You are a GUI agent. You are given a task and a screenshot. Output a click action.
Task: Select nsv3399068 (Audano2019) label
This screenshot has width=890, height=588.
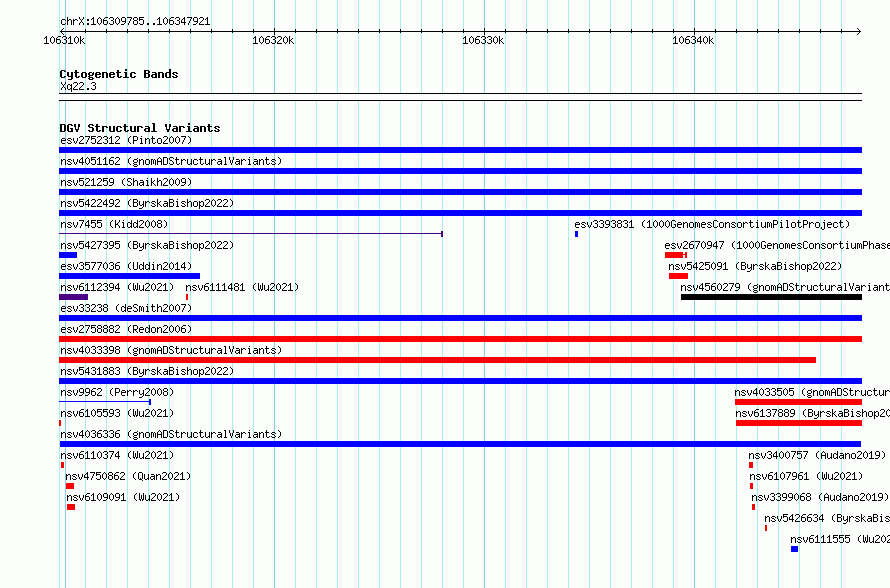820,497
